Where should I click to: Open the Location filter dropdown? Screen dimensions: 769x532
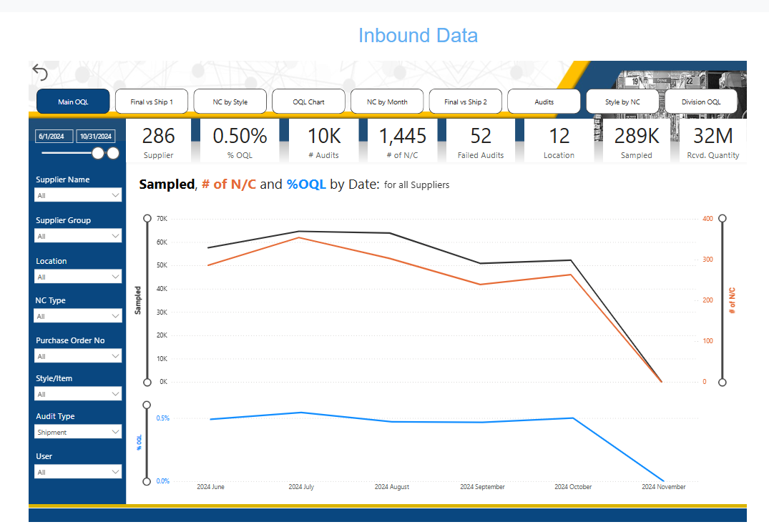(77, 276)
